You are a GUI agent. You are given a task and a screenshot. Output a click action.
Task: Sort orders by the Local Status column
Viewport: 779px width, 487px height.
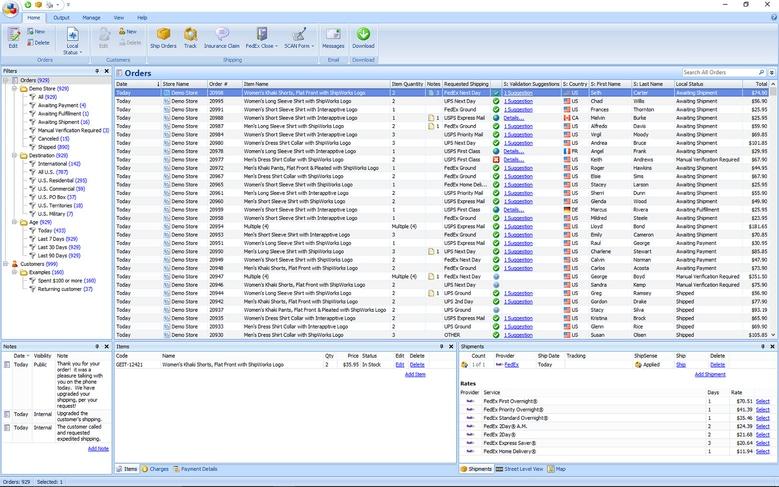[708, 84]
